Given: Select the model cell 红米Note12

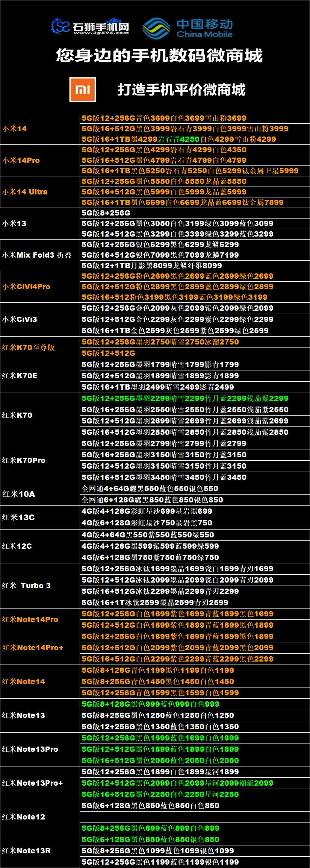Looking at the screenshot, I should (x=40, y=817).
